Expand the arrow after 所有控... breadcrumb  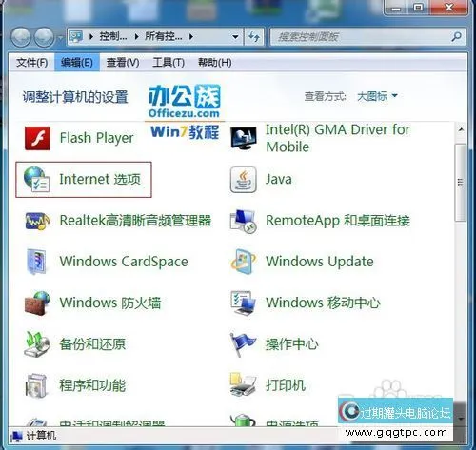191,37
